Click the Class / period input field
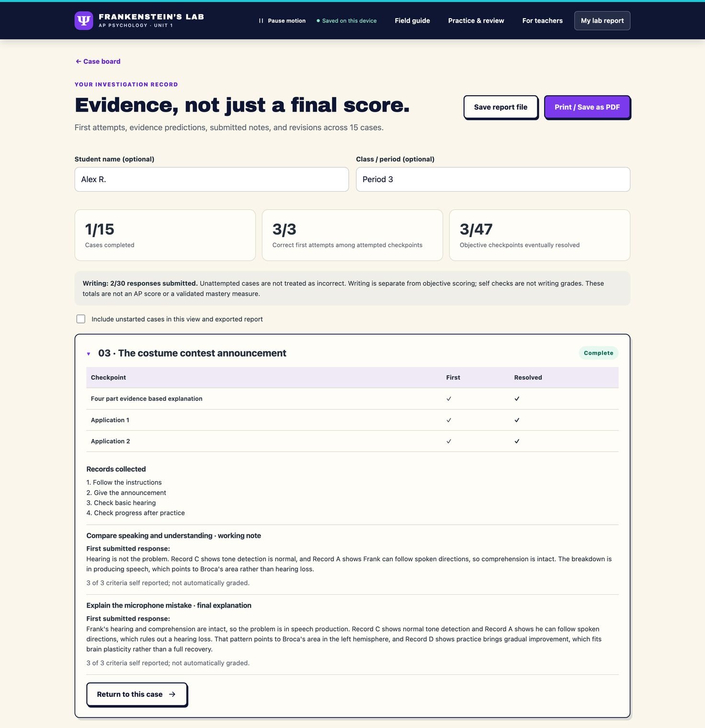 point(493,179)
